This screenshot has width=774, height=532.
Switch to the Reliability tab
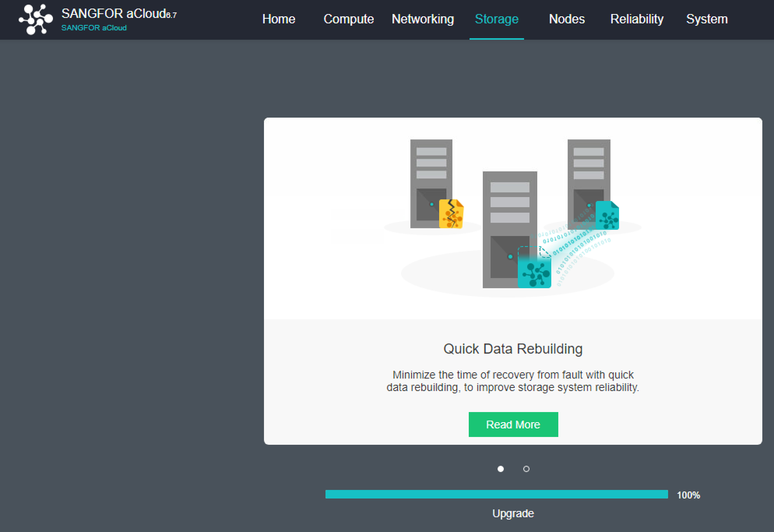point(637,19)
